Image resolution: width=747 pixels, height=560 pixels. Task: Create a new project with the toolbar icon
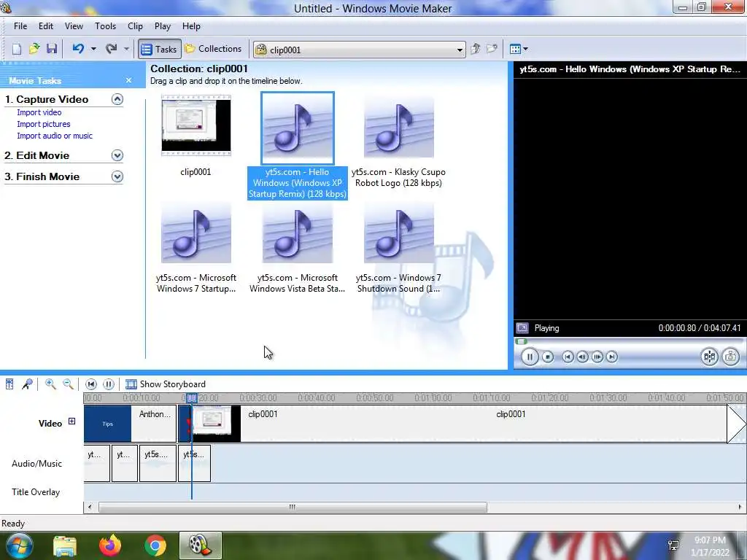(17, 49)
